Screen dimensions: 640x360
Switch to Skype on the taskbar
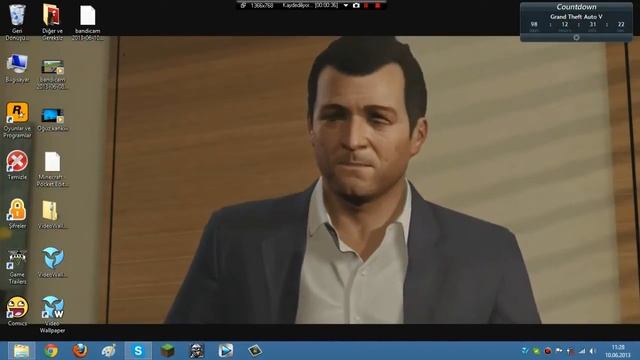pyautogui.click(x=138, y=351)
